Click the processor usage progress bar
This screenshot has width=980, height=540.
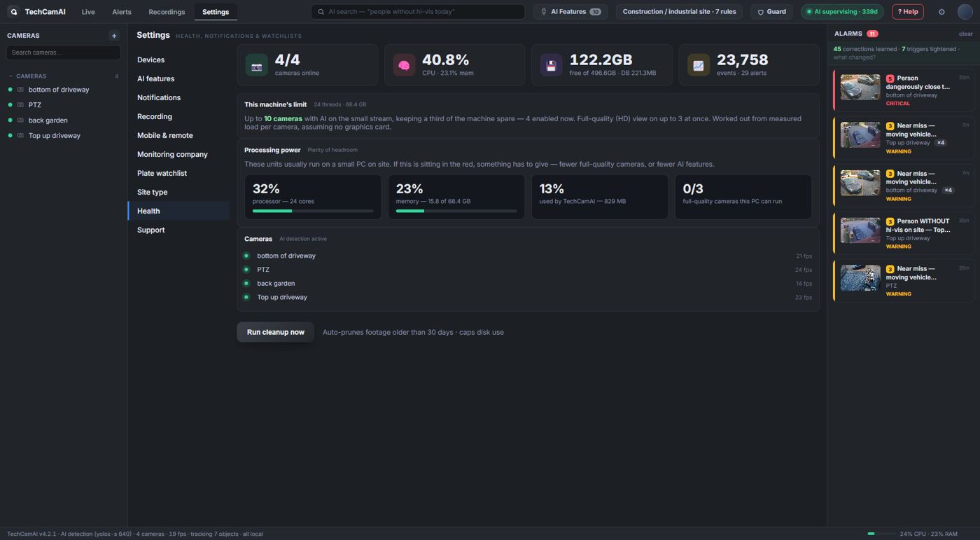click(x=313, y=211)
